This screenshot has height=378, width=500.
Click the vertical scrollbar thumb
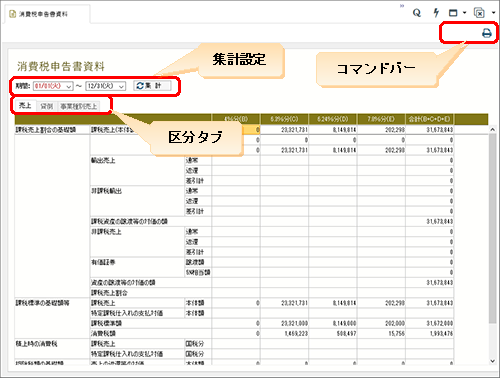493,228
